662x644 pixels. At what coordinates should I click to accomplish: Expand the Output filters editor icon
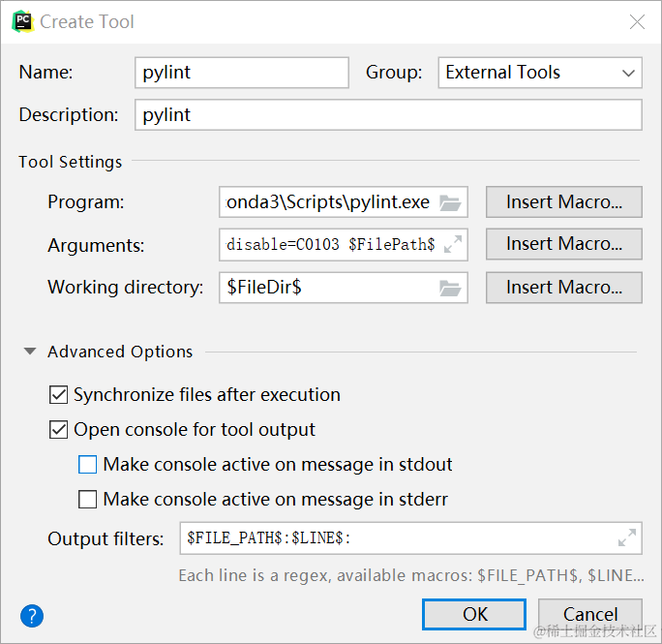[x=627, y=537]
